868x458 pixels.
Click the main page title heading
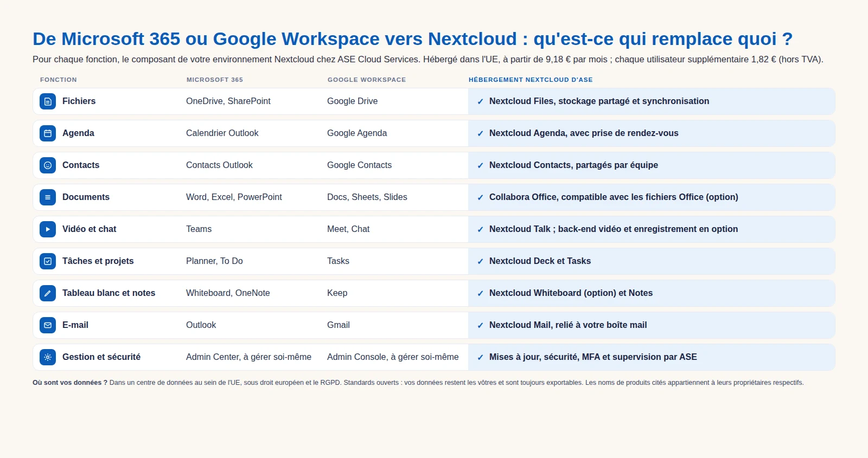click(412, 39)
